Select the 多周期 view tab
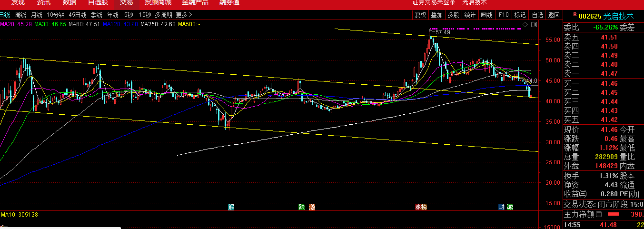Screen dimensions: 644x229 [x=164, y=15]
